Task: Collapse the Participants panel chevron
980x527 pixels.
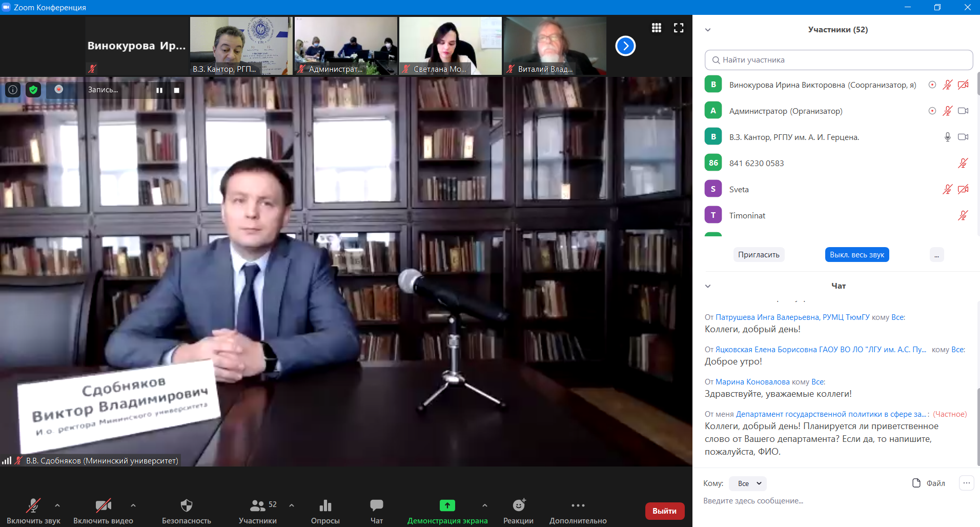Action: [708, 30]
